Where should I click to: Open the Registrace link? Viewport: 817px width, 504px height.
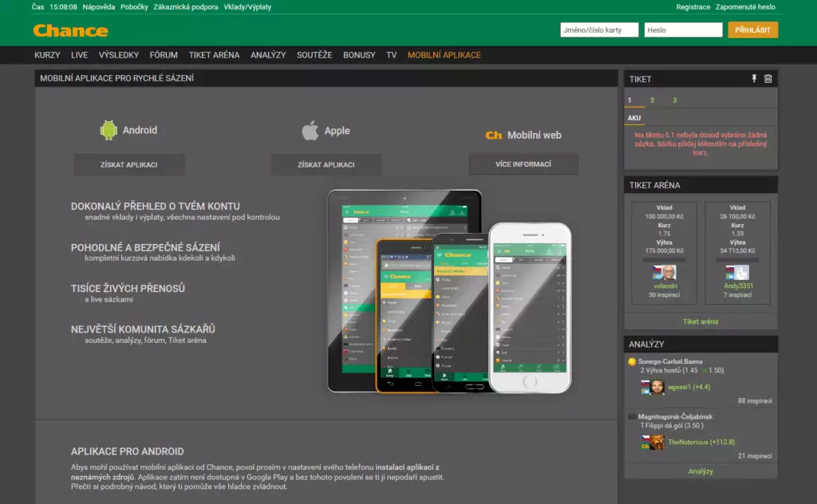(693, 7)
